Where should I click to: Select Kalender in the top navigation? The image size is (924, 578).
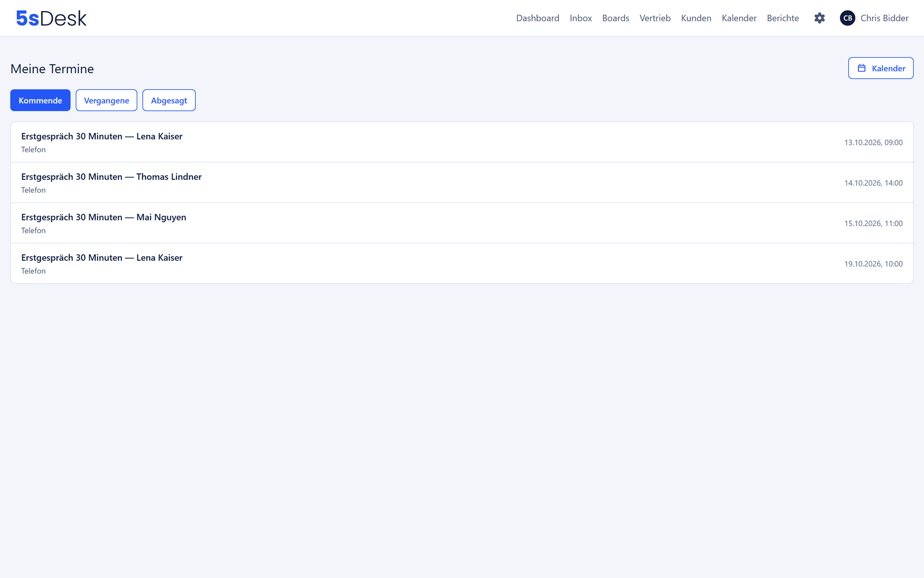coord(739,18)
